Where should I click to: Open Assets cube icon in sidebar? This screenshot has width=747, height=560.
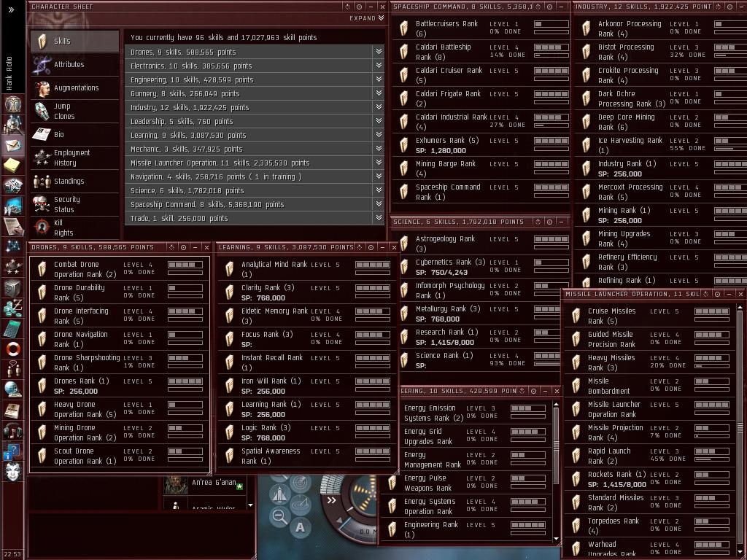coord(12,287)
